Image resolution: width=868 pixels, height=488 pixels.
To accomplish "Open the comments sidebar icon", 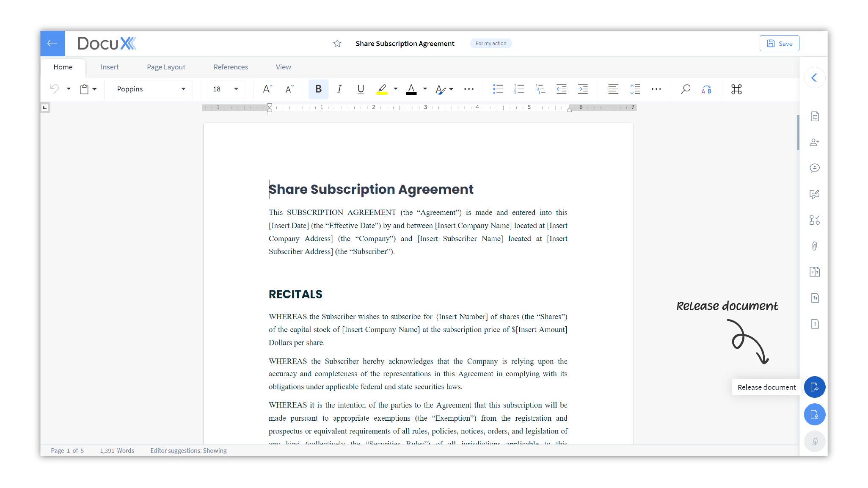I will point(815,168).
